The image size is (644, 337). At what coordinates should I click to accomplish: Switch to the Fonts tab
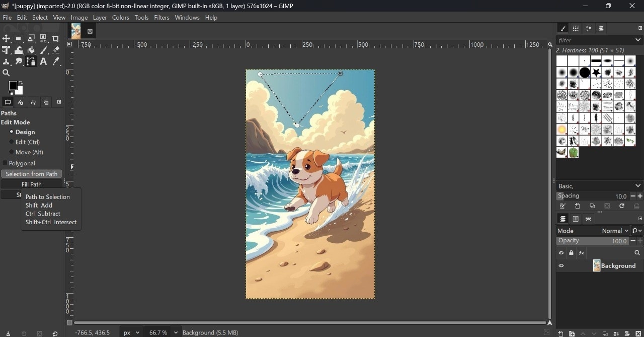588,29
